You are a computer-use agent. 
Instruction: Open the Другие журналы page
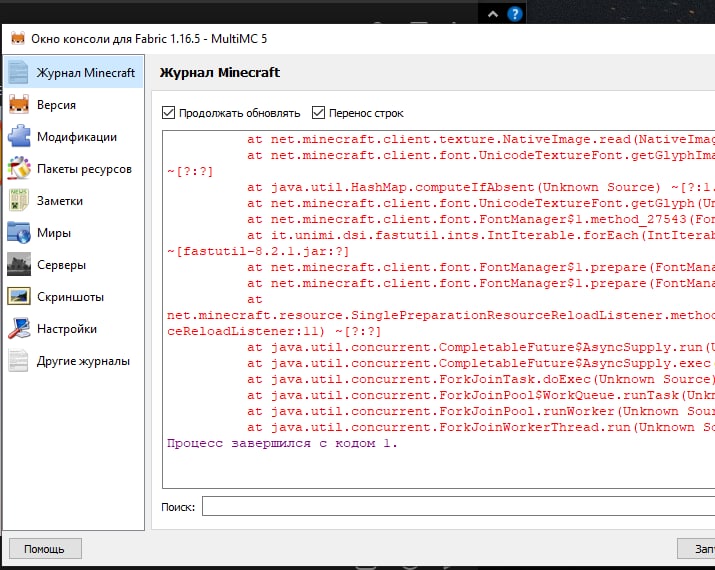coord(74,360)
